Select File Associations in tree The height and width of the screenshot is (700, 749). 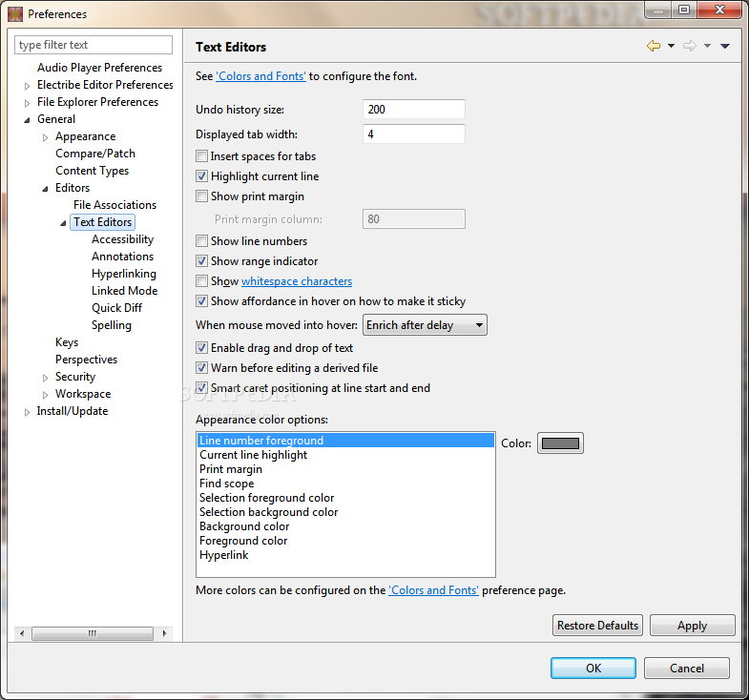coord(114,205)
